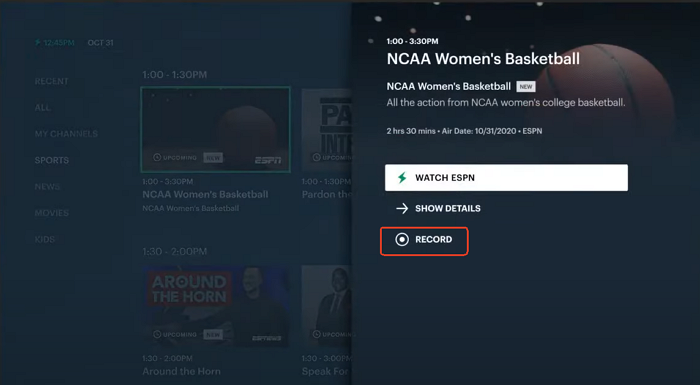Select the ALL category in sidebar

point(43,108)
